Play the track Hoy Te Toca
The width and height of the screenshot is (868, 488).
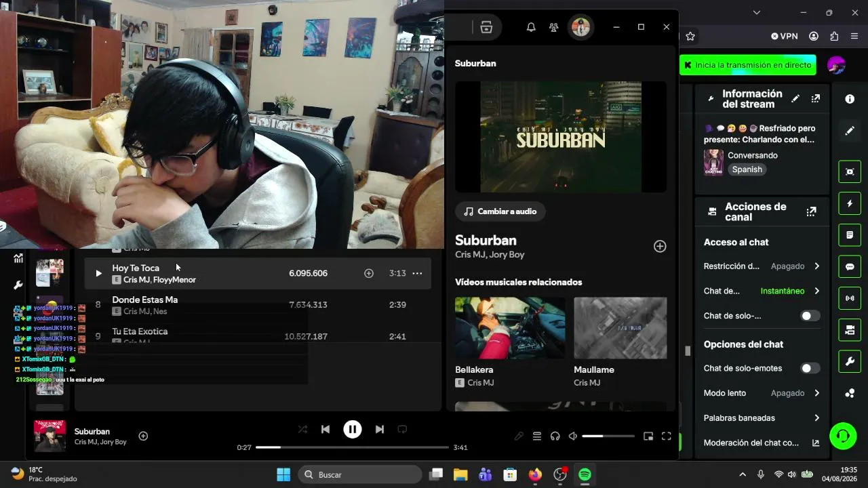click(98, 273)
